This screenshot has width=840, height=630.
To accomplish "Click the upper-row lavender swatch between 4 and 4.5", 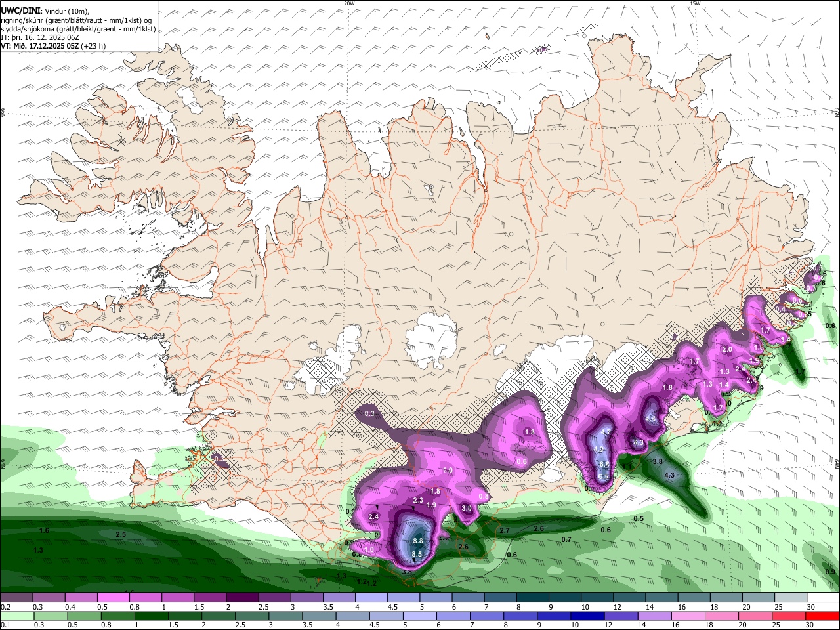I will click(370, 597).
